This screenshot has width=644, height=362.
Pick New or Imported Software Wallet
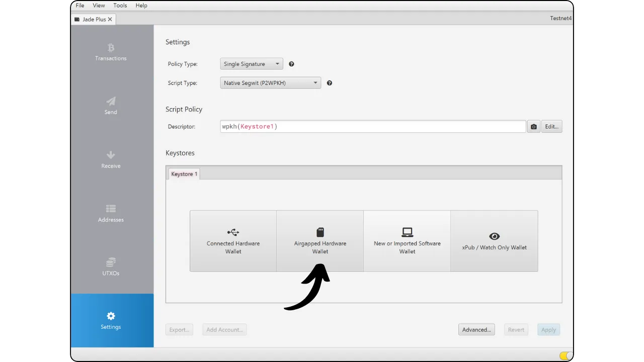pyautogui.click(x=407, y=241)
